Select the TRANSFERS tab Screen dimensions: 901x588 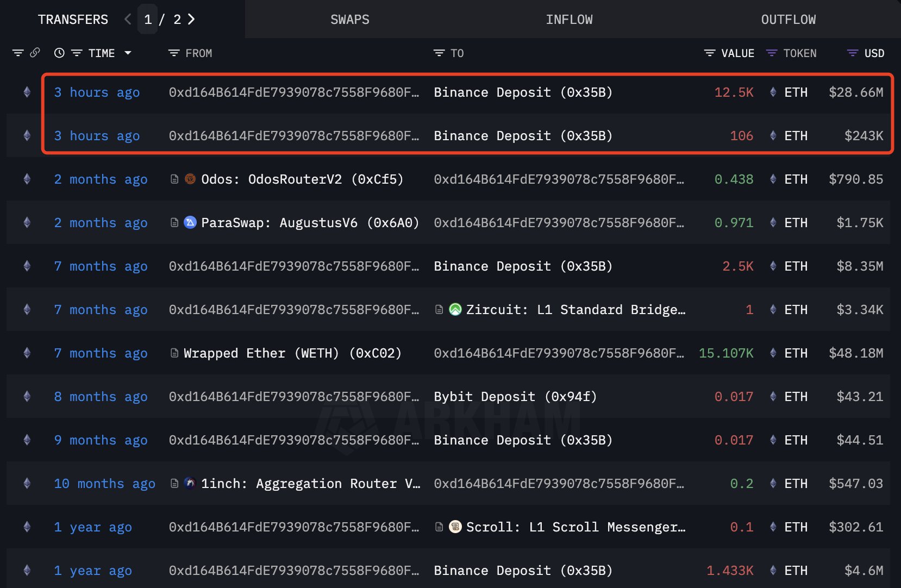(73, 20)
